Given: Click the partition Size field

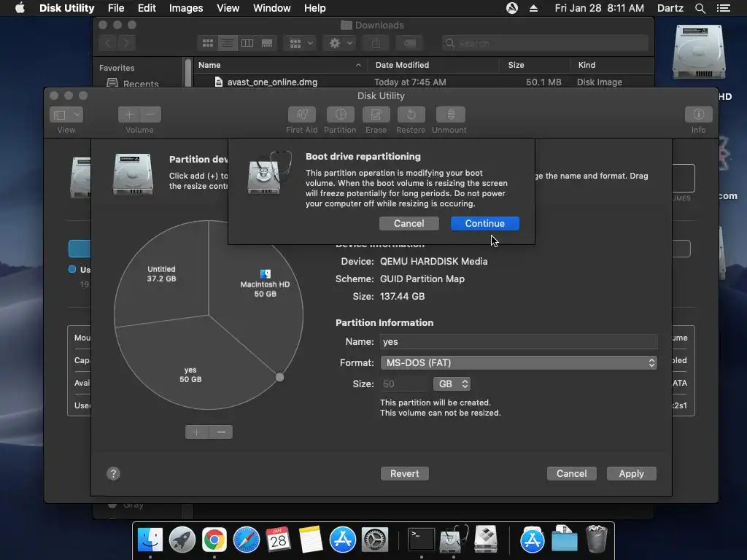Looking at the screenshot, I should 404,384.
